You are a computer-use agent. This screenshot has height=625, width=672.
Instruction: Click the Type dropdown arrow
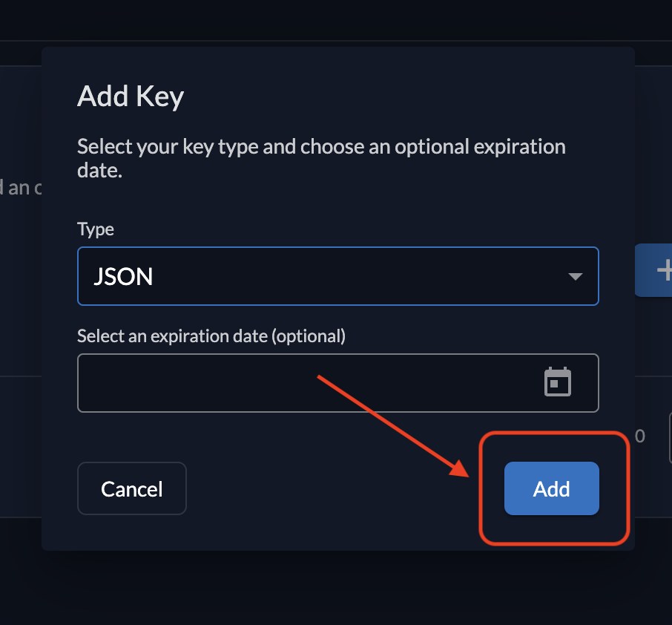click(575, 276)
